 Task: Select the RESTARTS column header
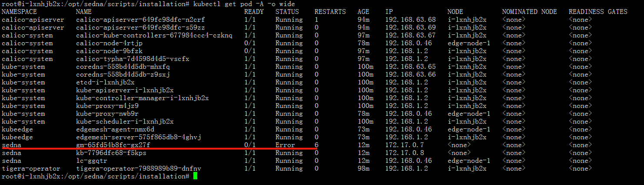pyautogui.click(x=330, y=12)
